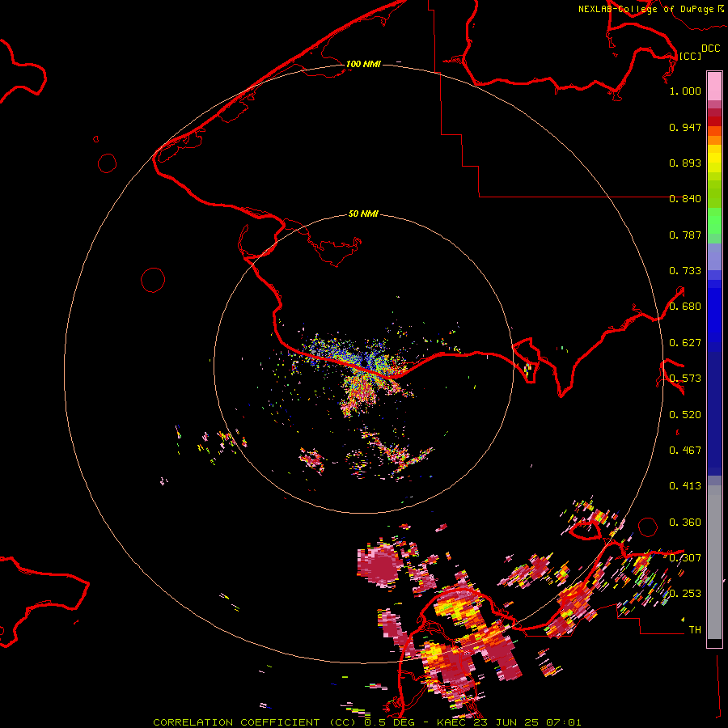Viewport: 728px width, 728px height.
Task: Click the 0.467 color scale value
Action: pyautogui.click(x=685, y=451)
